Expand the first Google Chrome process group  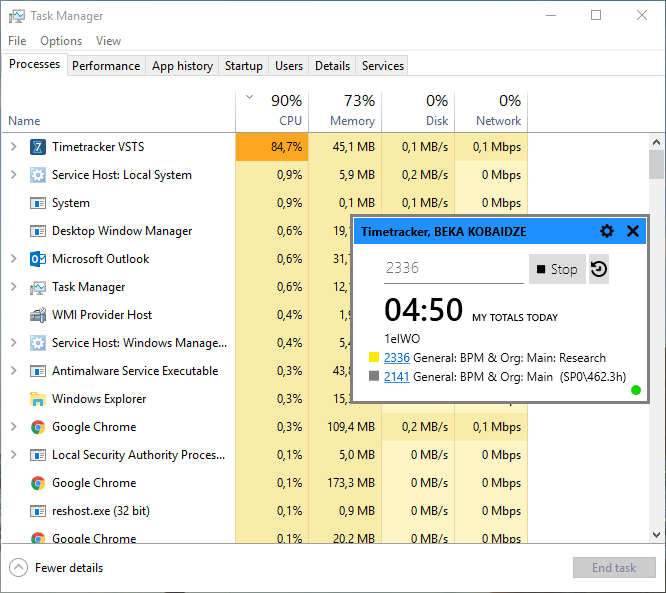(14, 427)
